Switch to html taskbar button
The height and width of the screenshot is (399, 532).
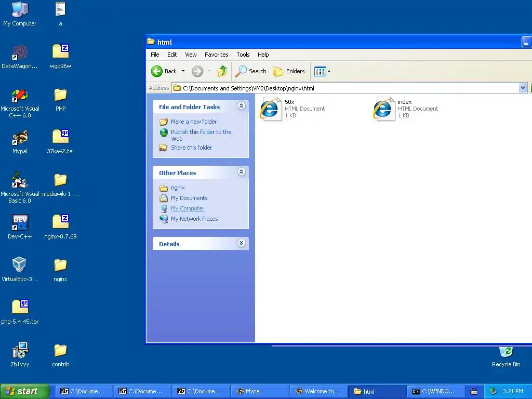376,391
